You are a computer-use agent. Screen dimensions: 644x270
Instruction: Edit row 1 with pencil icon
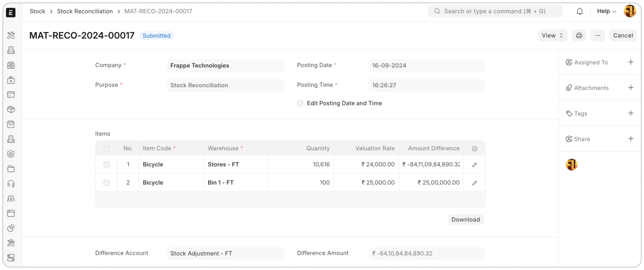tap(474, 165)
